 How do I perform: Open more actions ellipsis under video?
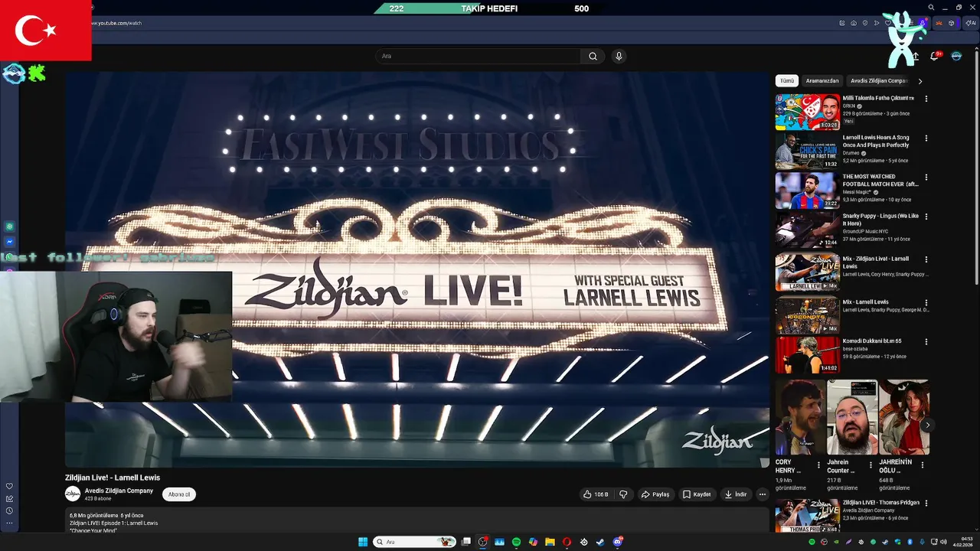762,494
